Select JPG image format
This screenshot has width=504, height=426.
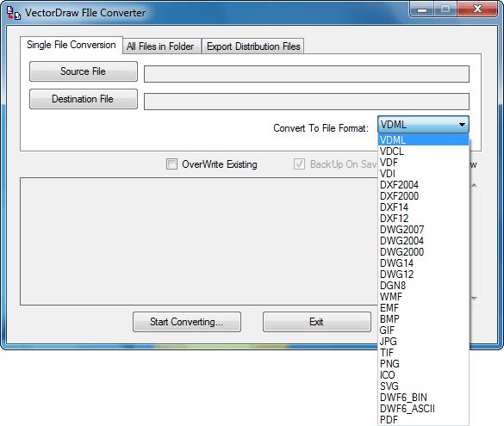[423, 342]
